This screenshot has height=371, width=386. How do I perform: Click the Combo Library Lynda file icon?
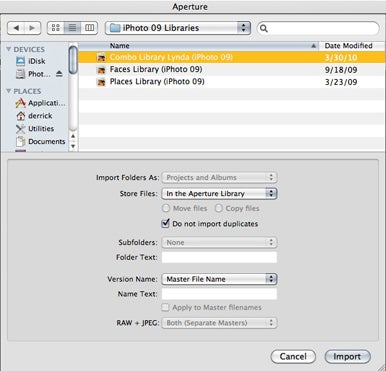pyautogui.click(x=101, y=57)
